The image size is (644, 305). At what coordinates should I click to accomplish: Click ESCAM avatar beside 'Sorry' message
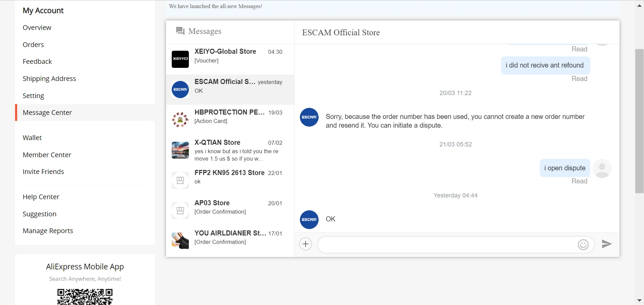point(309,117)
